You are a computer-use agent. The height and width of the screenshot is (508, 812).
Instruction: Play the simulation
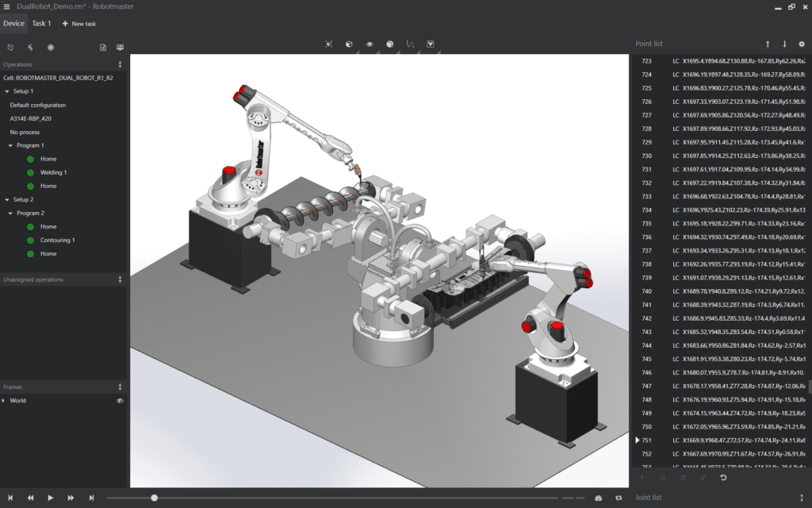tap(50, 498)
